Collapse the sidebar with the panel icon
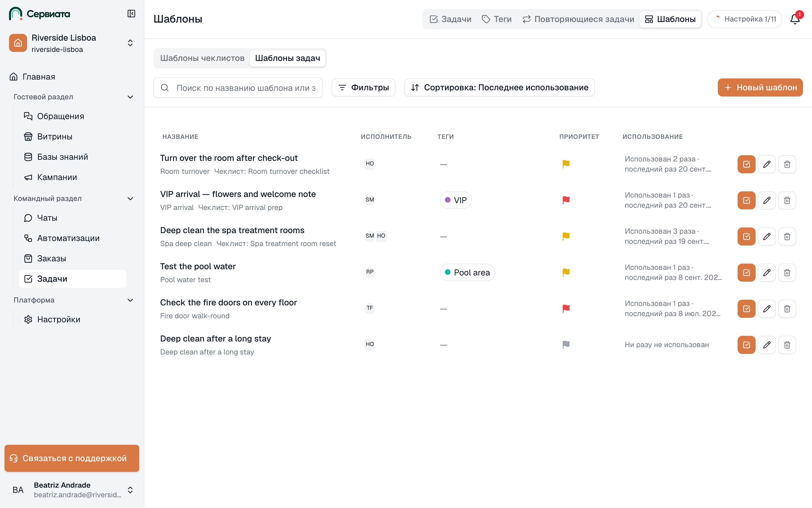812x508 pixels. click(x=131, y=14)
